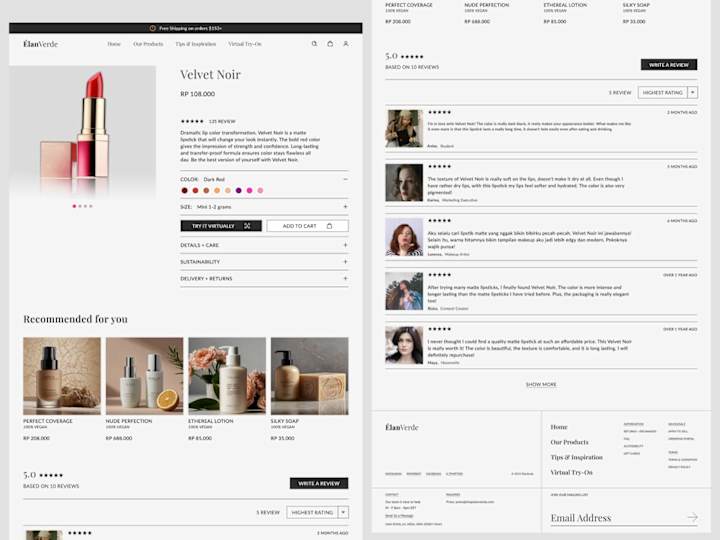Choose the purple lipstick color swatch
This screenshot has height=540, width=720.
click(238, 191)
